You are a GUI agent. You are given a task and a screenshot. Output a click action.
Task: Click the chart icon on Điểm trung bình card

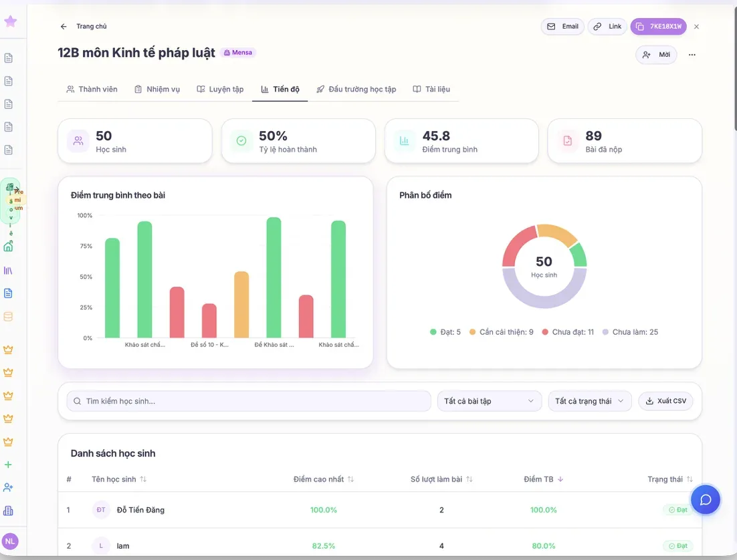pyautogui.click(x=404, y=141)
